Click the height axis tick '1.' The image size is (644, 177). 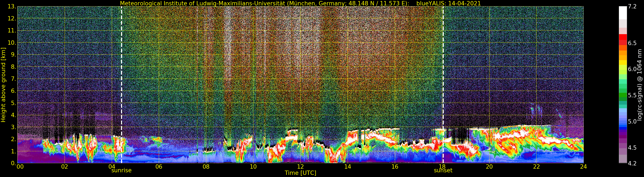(x=14, y=151)
